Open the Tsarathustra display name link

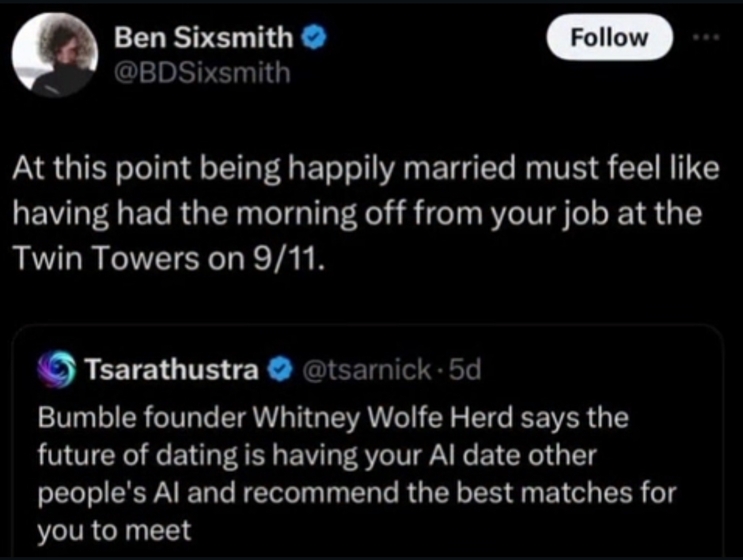172,370
